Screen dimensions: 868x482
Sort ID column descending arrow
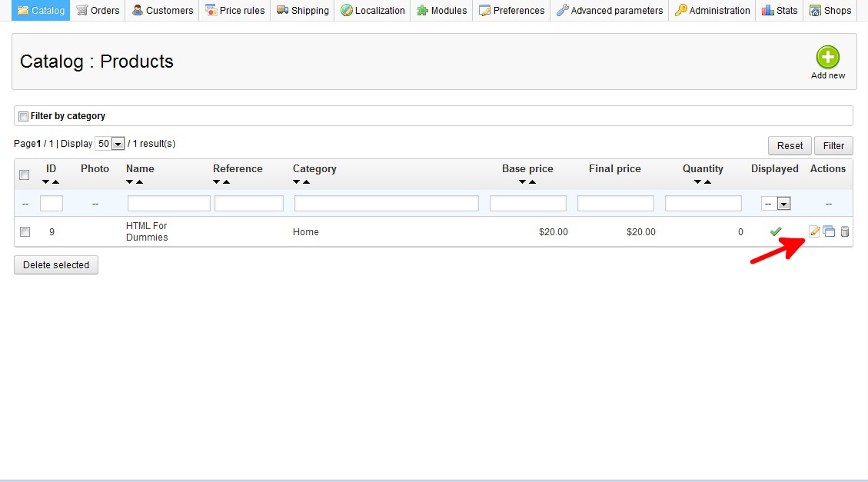(x=46, y=182)
